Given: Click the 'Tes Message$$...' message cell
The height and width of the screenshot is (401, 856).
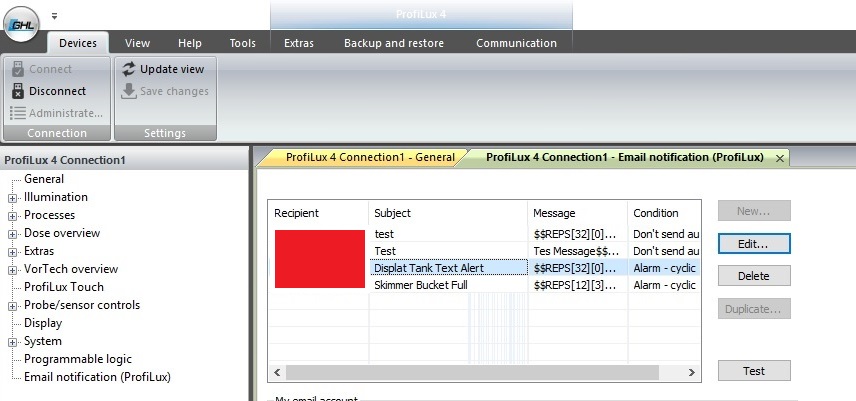Looking at the screenshot, I should click(578, 251).
